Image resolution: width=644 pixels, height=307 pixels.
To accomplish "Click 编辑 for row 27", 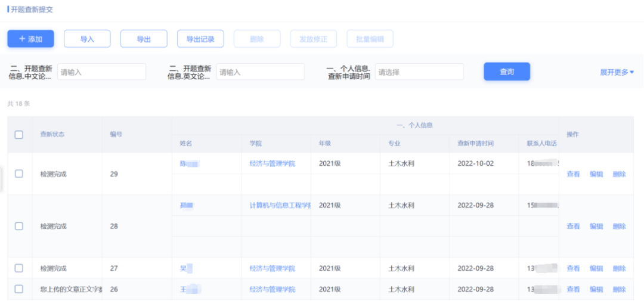I will click(x=596, y=268).
